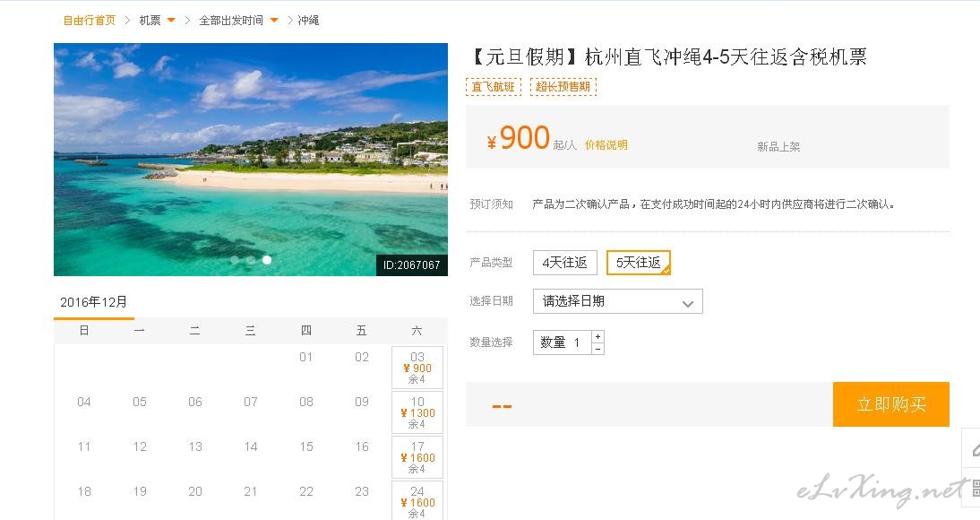Pick December 17 priced ¥1600
The height and width of the screenshot is (520, 980).
(417, 457)
